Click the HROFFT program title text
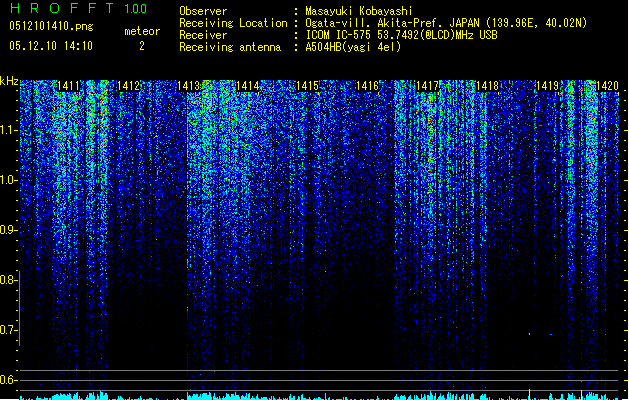629x400 pixels. (62, 8)
